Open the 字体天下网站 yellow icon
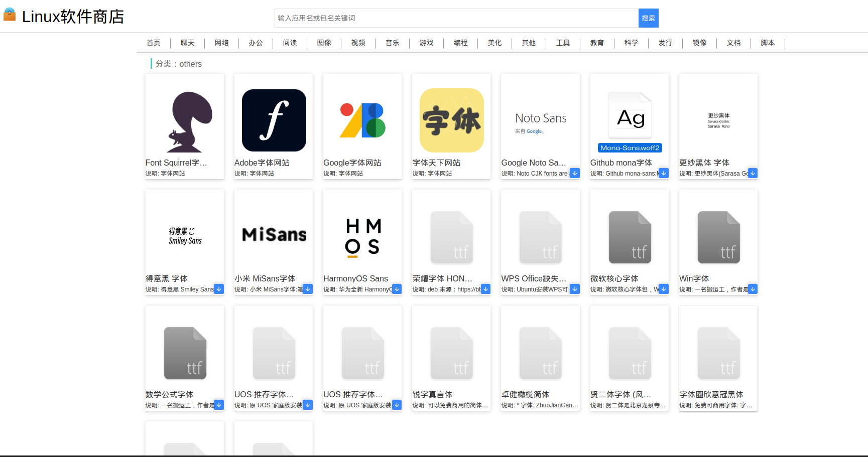 tap(451, 120)
